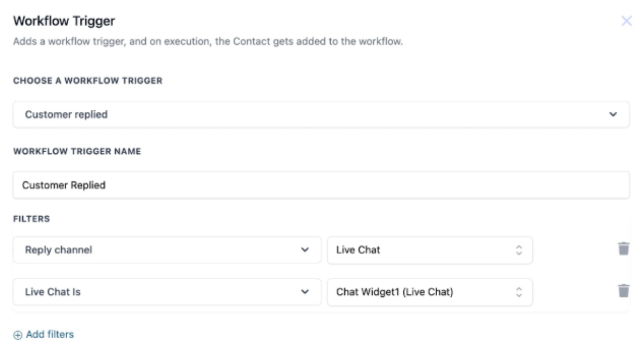
Task: Close the Workflow Trigger dialog
Action: pyautogui.click(x=626, y=21)
